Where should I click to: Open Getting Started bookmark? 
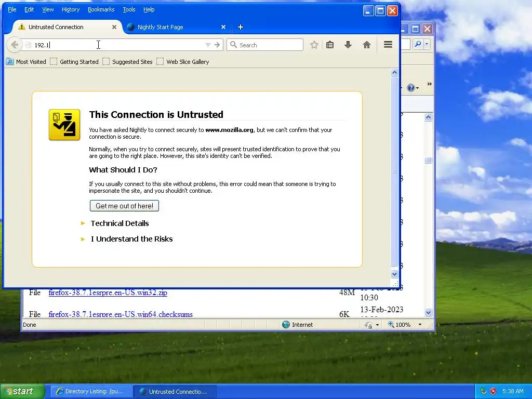pyautogui.click(x=74, y=62)
